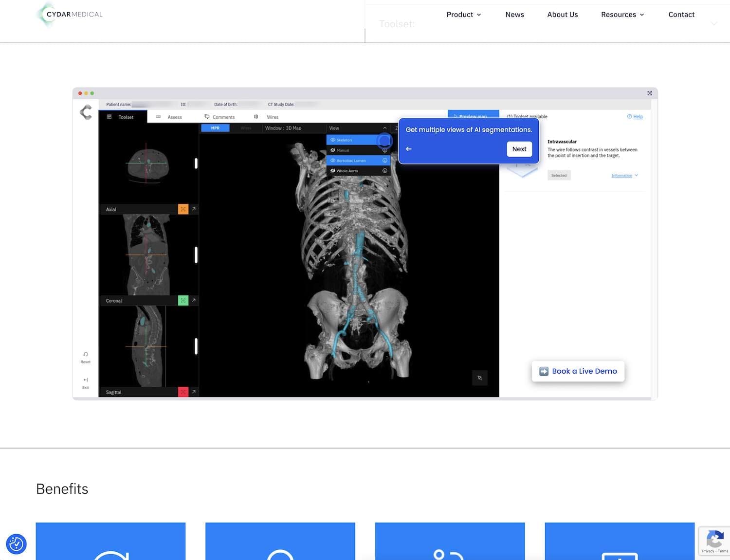Screen dimensions: 730x560
Task: Toggle Skeleton layer visibility
Action: pos(333,140)
